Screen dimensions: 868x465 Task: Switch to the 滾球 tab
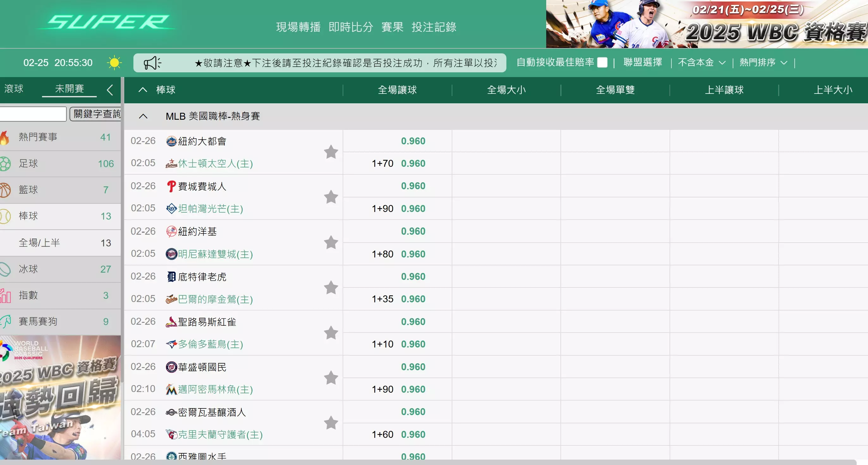pyautogui.click(x=14, y=89)
